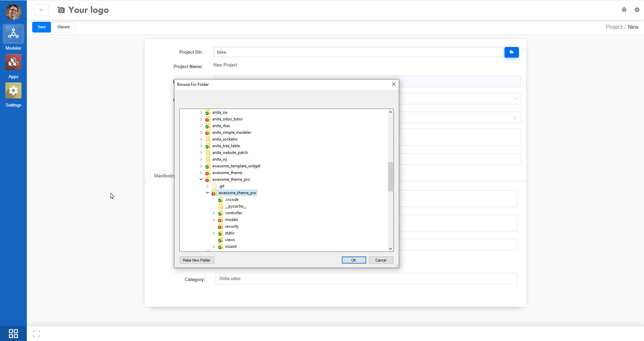Open the Modeler app icon
644x341 pixels.
pyautogui.click(x=13, y=34)
